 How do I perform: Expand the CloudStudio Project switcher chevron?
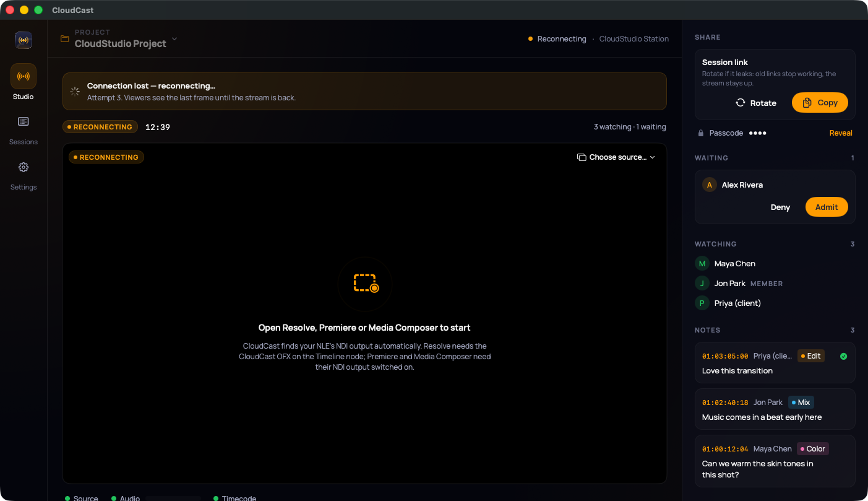(174, 39)
